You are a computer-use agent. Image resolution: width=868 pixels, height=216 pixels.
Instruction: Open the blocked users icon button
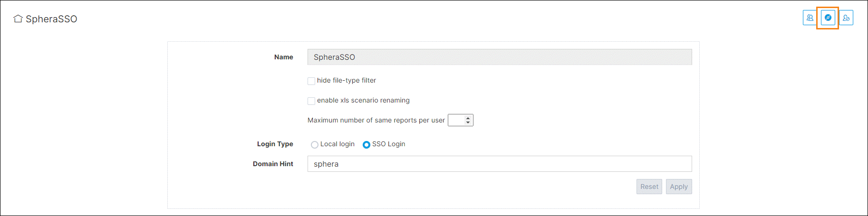(x=846, y=18)
